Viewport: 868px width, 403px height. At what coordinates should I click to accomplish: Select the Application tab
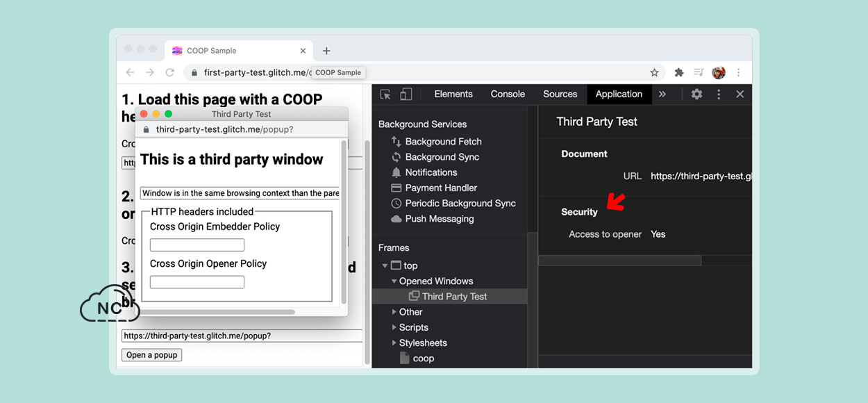click(x=619, y=94)
